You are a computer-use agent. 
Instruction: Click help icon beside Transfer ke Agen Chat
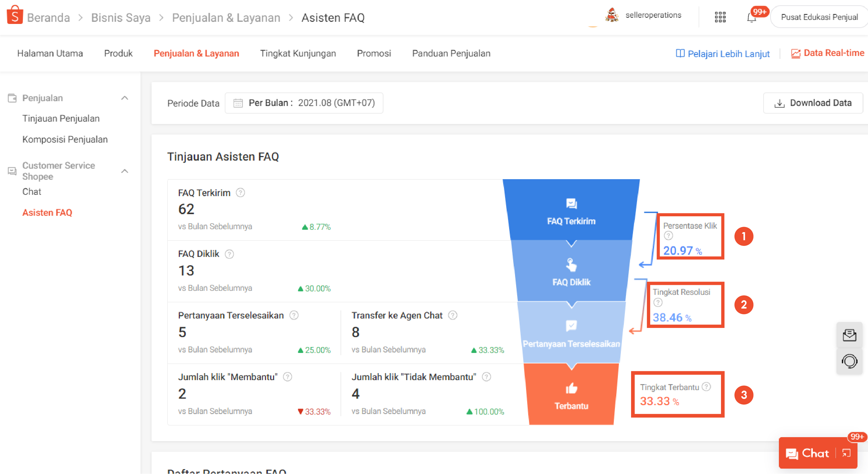[453, 315]
